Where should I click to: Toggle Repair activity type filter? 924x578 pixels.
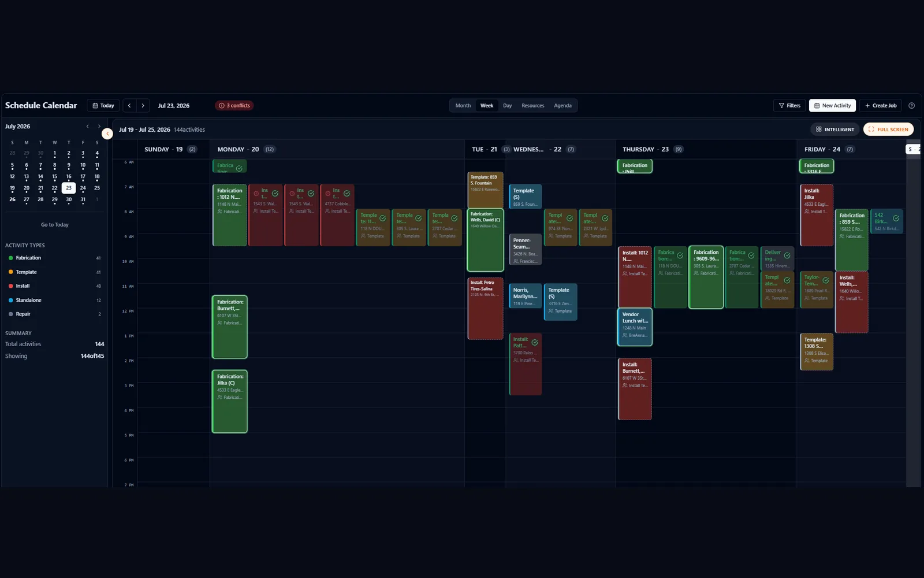[55, 314]
